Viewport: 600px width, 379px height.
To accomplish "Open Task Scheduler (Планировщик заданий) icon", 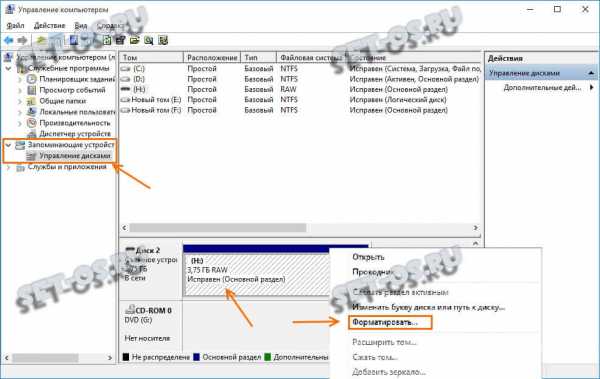I will click(x=32, y=79).
